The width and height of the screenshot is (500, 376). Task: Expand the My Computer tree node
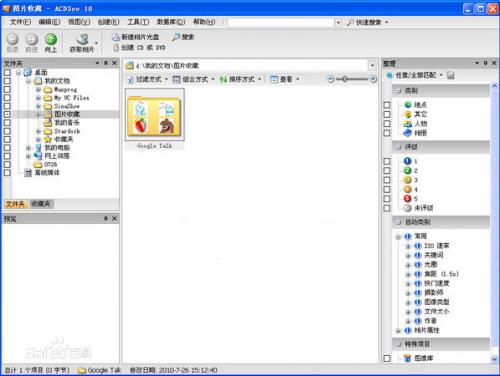pos(29,147)
